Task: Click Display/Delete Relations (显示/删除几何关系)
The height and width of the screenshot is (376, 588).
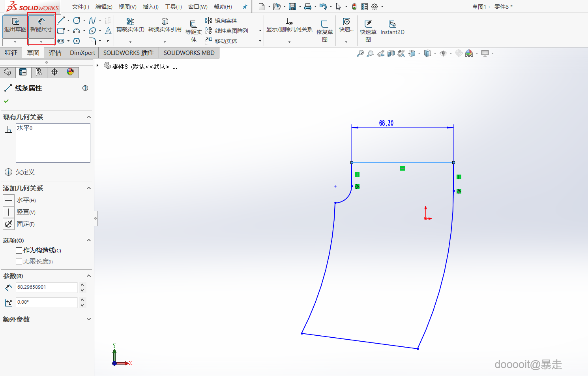Action: 289,25
